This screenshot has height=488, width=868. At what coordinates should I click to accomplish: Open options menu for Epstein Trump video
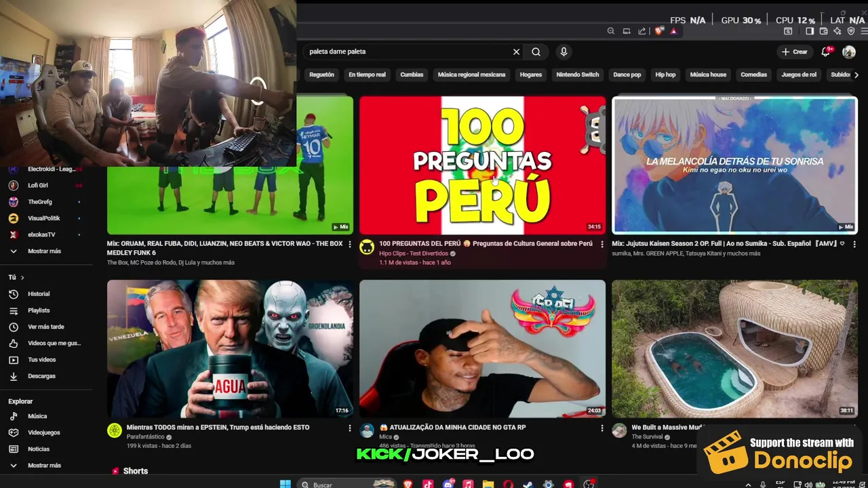tap(350, 428)
